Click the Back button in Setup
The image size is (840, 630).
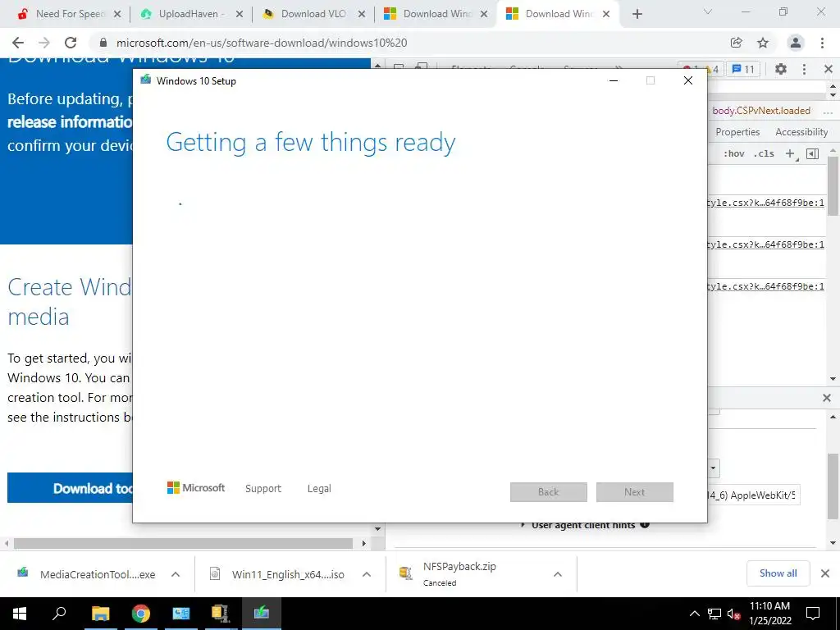coord(549,492)
